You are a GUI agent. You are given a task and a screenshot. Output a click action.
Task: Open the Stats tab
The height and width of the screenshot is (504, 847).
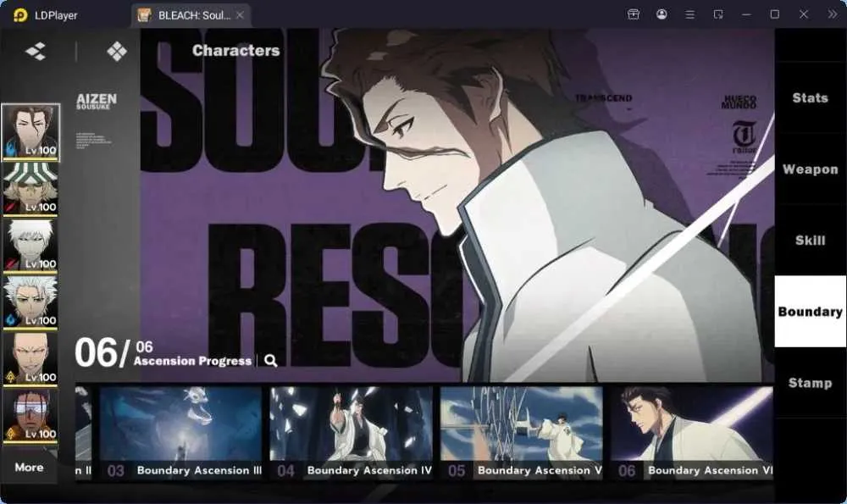pyautogui.click(x=811, y=97)
